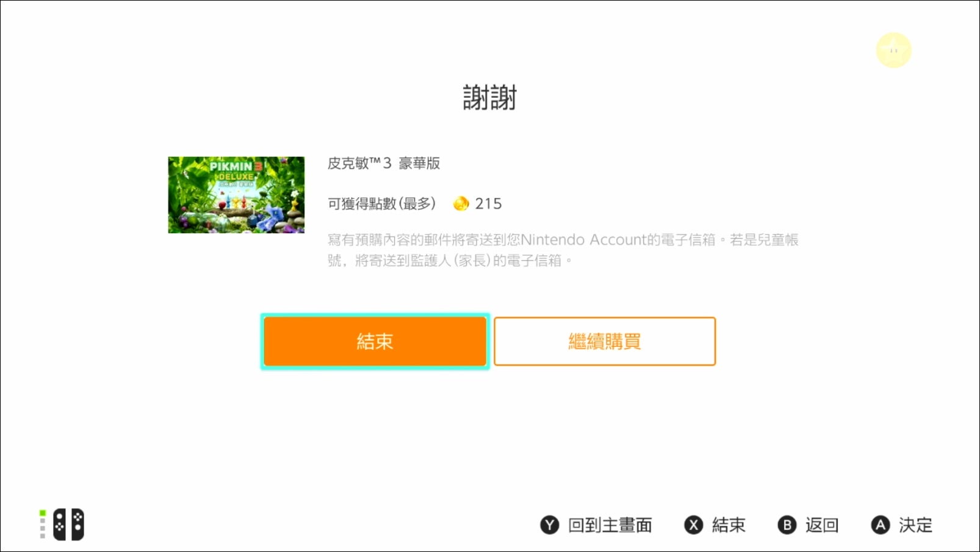Click the 謝謝 heading

[489, 98]
